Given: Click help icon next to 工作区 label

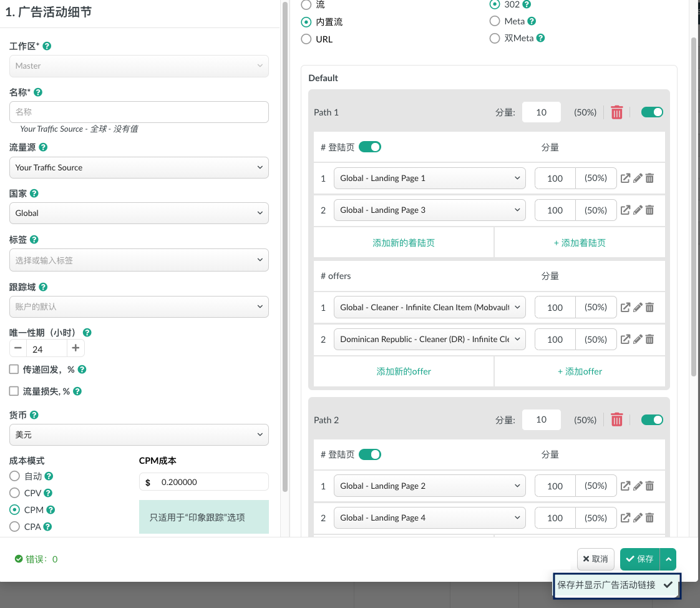Looking at the screenshot, I should coord(47,46).
